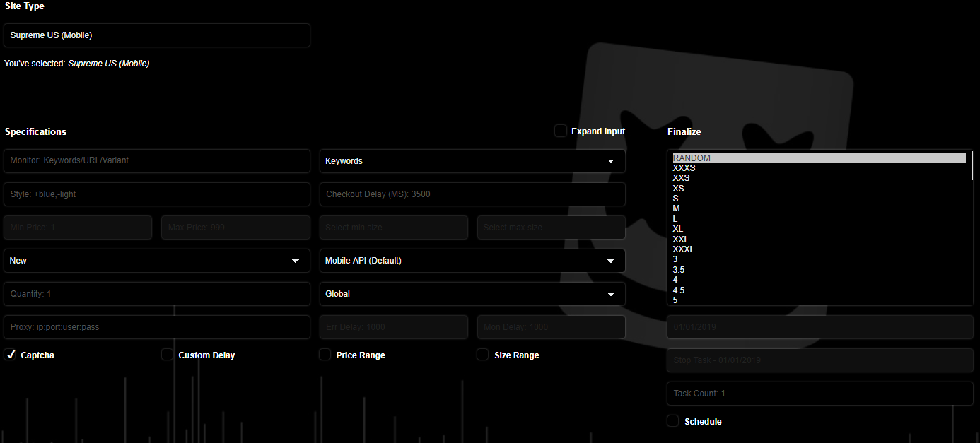The image size is (980, 443).
Task: Enable the Custom Delay checkbox
Action: pyautogui.click(x=168, y=355)
